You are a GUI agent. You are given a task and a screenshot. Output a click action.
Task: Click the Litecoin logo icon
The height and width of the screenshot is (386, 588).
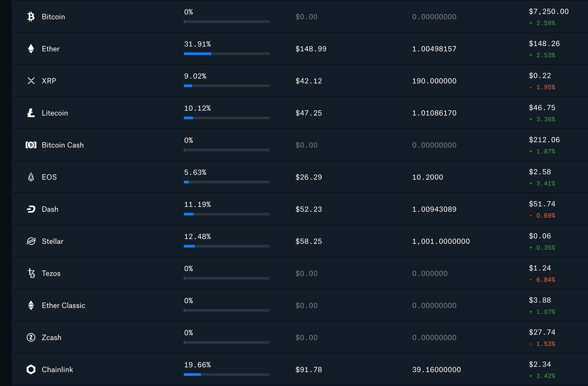point(31,113)
